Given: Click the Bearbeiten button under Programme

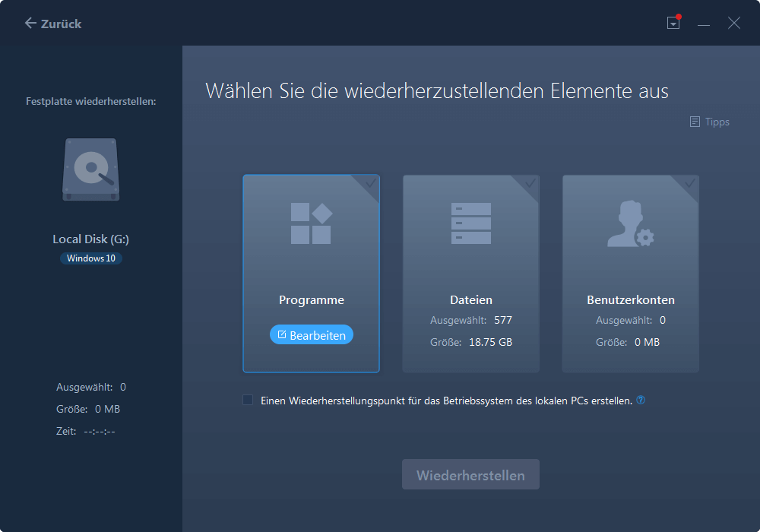Looking at the screenshot, I should coord(311,335).
